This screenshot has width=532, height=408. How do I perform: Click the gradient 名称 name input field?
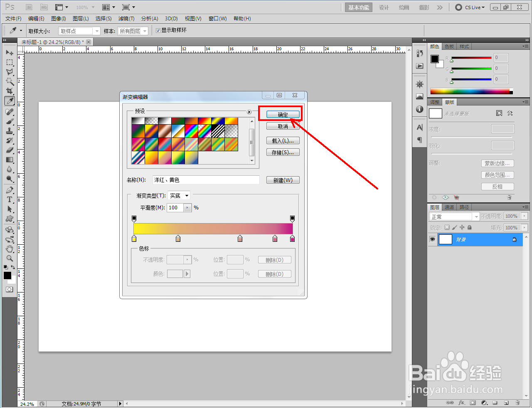pyautogui.click(x=206, y=180)
